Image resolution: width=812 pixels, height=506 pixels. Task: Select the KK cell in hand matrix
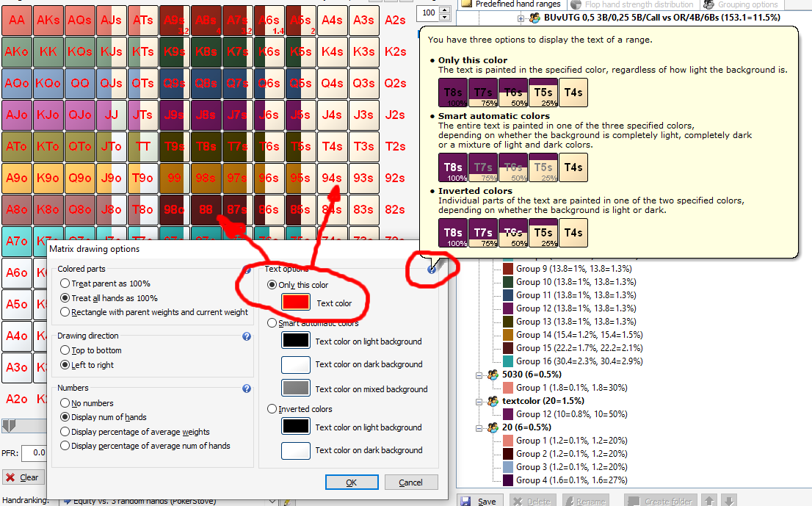48,52
